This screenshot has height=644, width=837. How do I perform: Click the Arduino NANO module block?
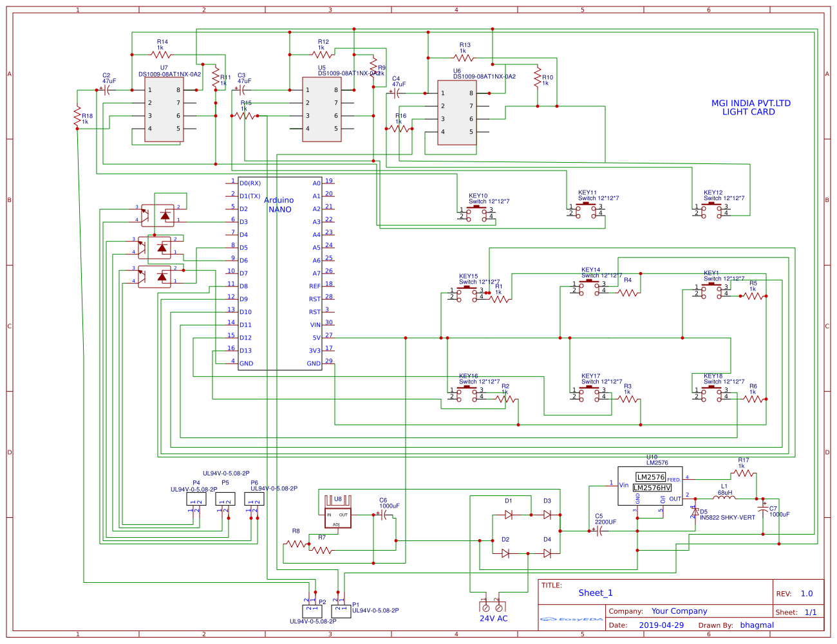click(280, 273)
